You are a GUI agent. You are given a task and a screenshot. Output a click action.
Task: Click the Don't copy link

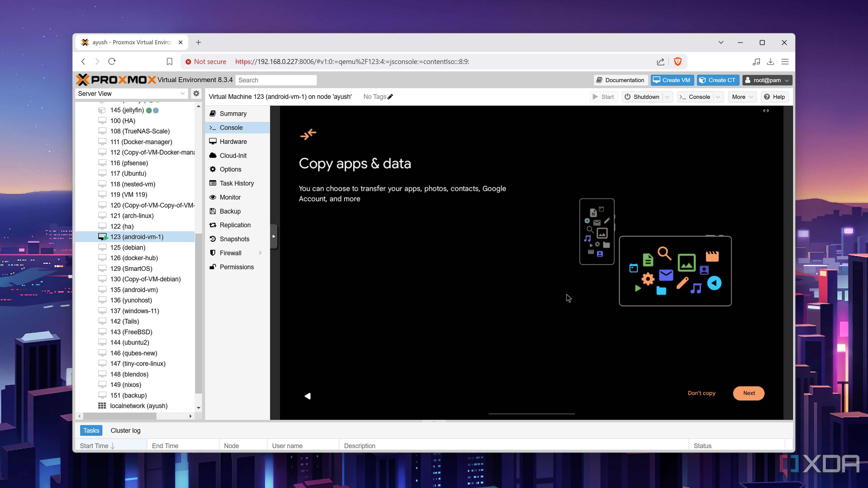701,393
